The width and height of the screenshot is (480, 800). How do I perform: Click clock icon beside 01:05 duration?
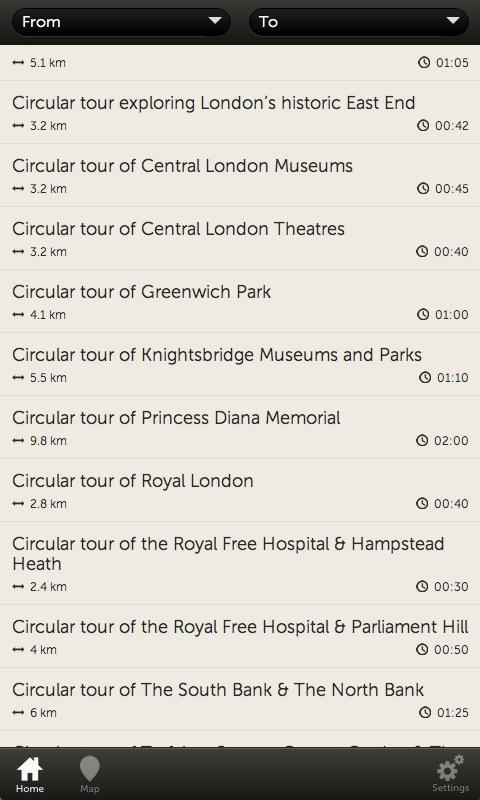coord(424,63)
